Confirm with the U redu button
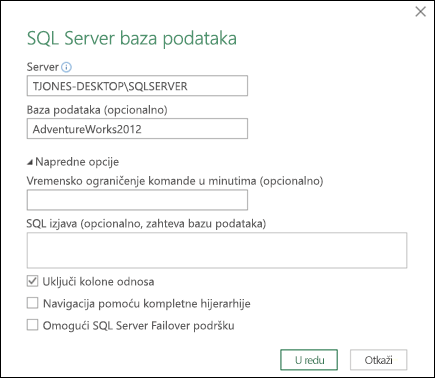 pos(309,360)
